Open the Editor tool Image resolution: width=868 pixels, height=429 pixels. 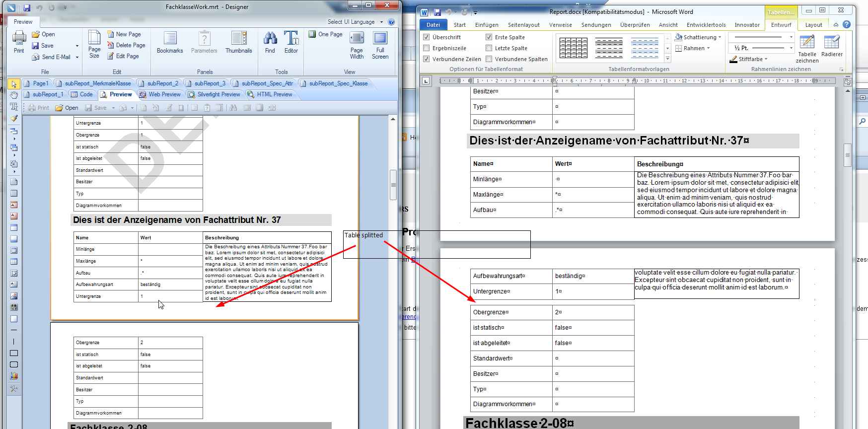291,42
